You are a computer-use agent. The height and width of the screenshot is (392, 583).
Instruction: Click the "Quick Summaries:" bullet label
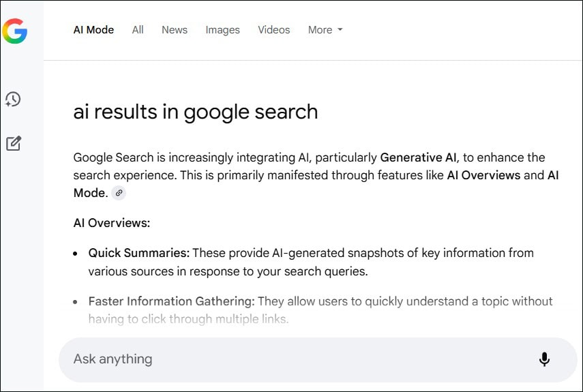point(139,253)
